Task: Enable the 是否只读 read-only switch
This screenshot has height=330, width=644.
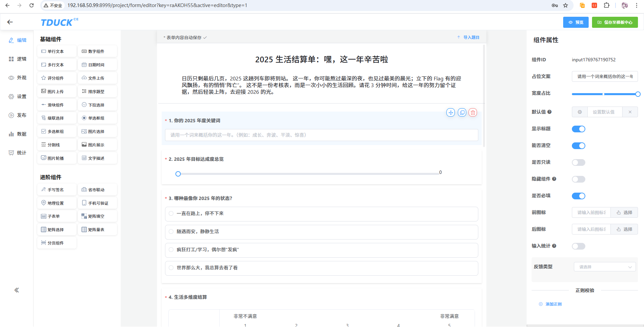Action: pyautogui.click(x=578, y=162)
